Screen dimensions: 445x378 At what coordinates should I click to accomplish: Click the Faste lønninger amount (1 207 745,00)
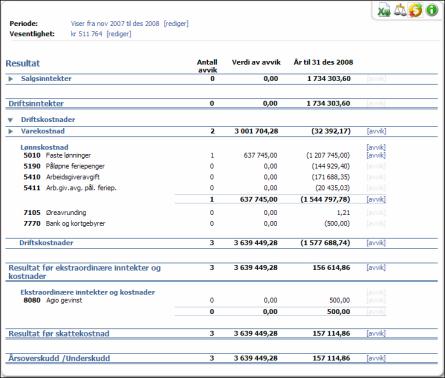[328, 156]
